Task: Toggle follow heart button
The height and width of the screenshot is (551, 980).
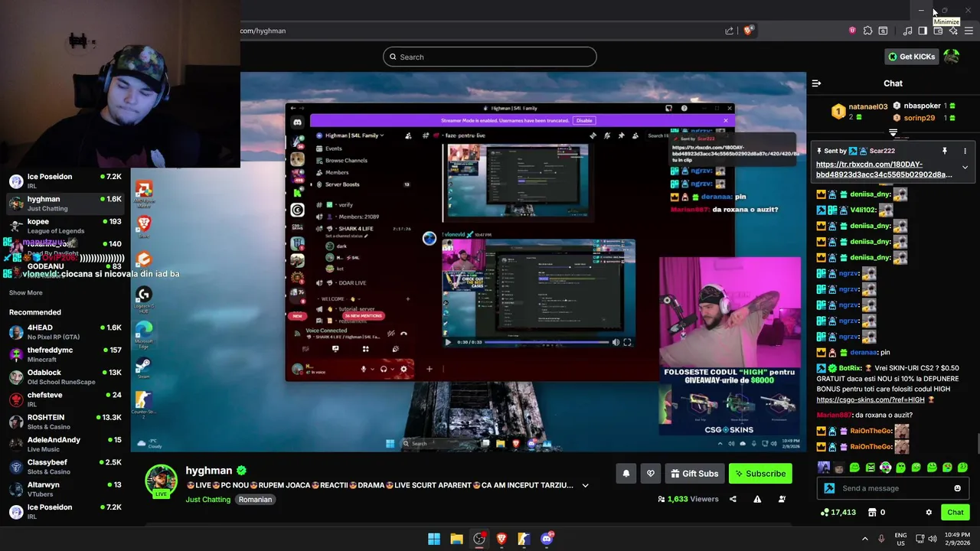Action: (x=651, y=474)
